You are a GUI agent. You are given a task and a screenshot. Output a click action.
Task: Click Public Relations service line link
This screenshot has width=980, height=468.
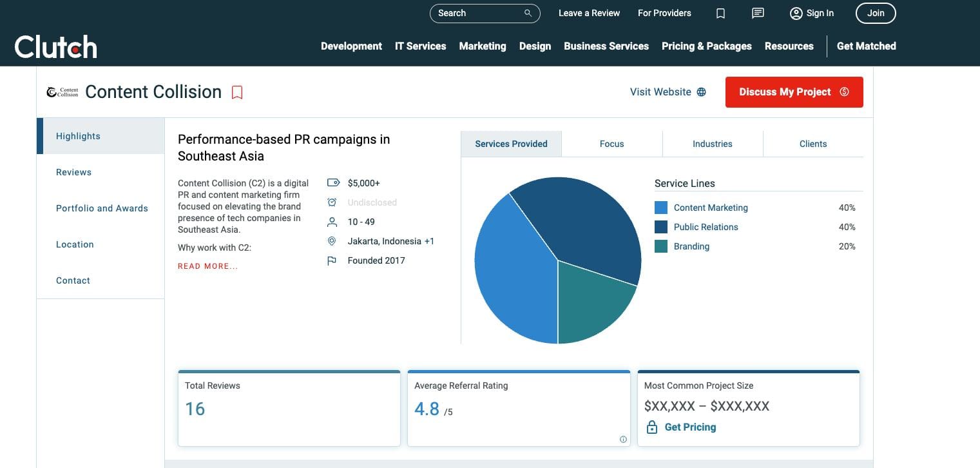coord(706,227)
